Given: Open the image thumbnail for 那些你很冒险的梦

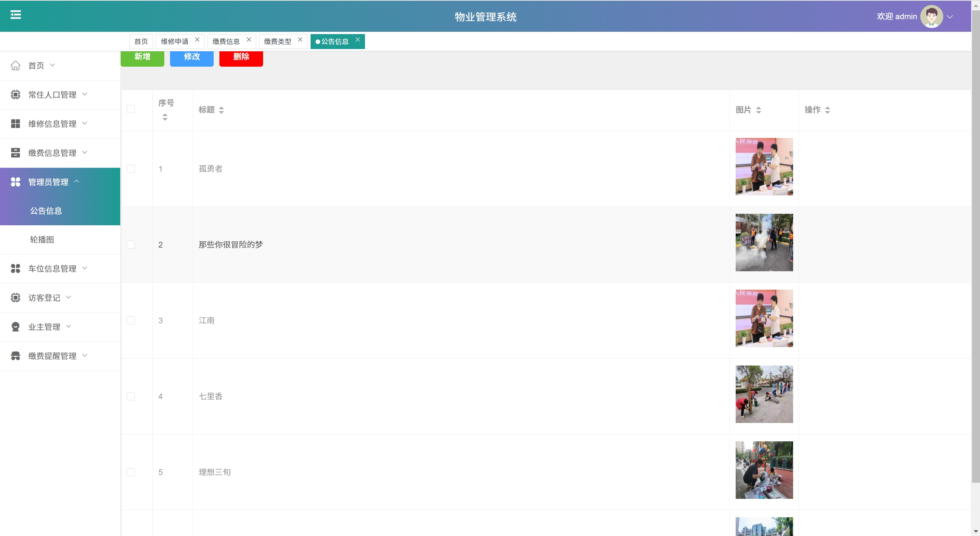Looking at the screenshot, I should point(764,243).
